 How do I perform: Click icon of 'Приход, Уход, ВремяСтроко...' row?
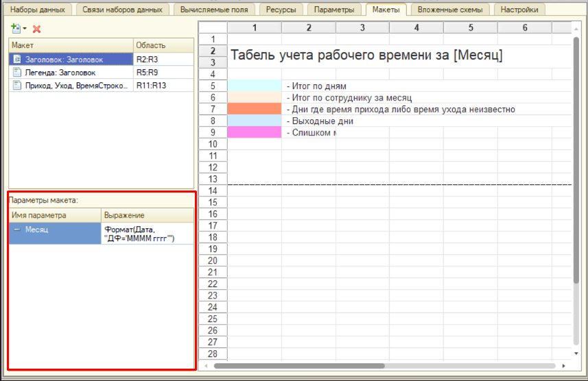17,85
